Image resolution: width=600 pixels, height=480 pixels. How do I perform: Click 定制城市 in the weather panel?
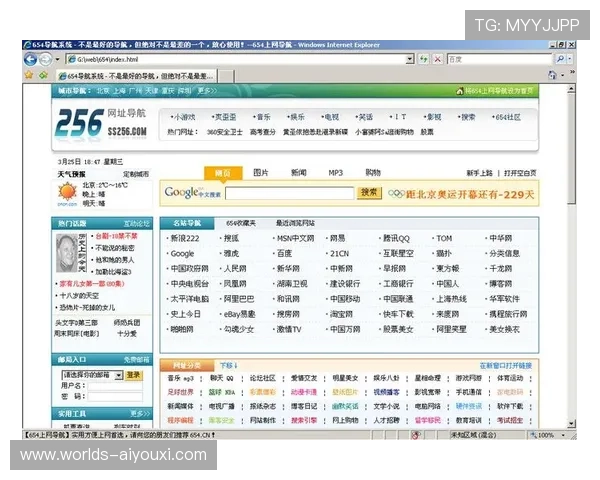pos(136,175)
